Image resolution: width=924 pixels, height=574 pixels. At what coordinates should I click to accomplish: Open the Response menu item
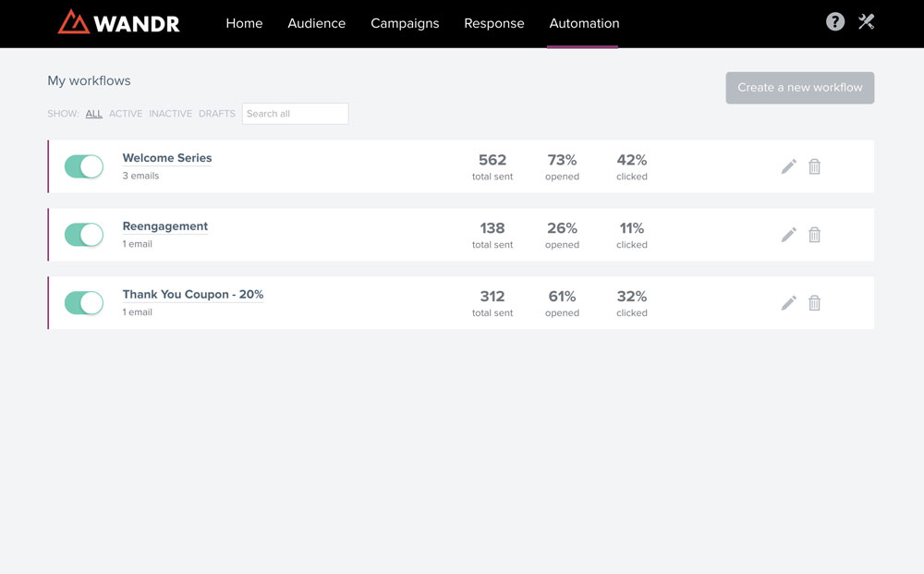pos(493,23)
